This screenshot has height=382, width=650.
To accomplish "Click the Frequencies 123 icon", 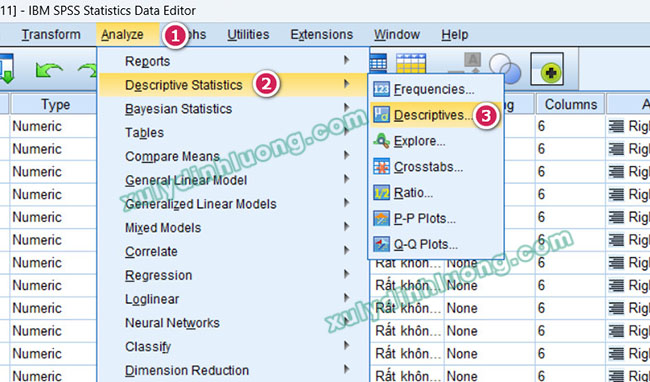I will pyautogui.click(x=381, y=89).
